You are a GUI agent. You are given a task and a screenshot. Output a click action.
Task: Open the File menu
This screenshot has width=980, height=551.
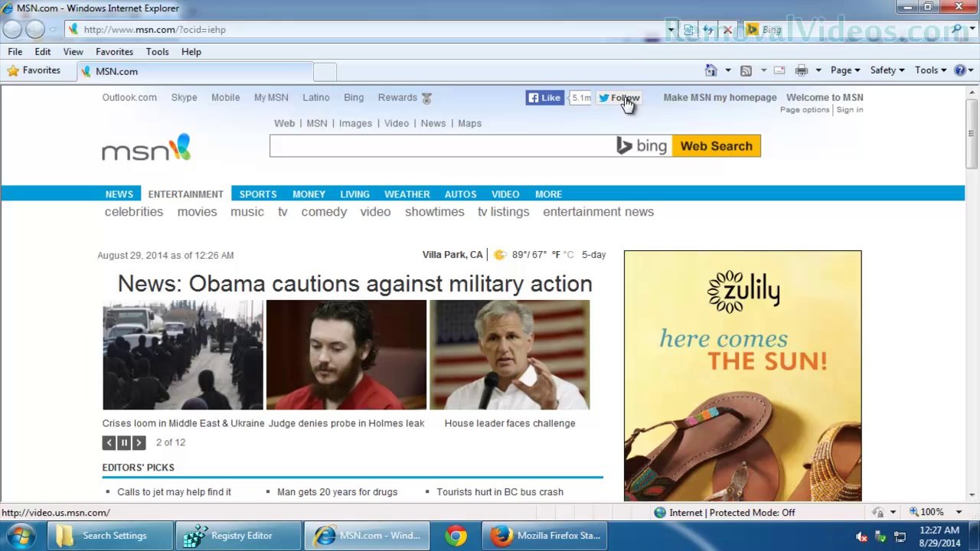tap(15, 51)
